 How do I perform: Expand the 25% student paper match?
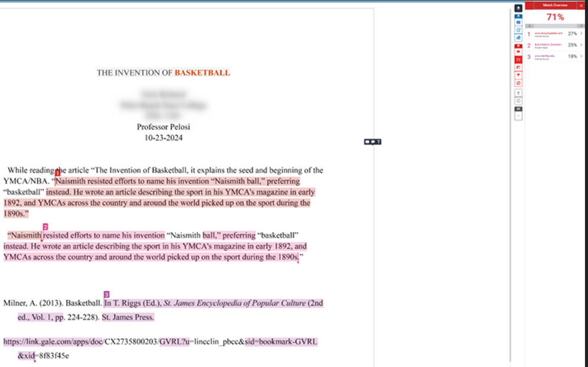click(582, 45)
